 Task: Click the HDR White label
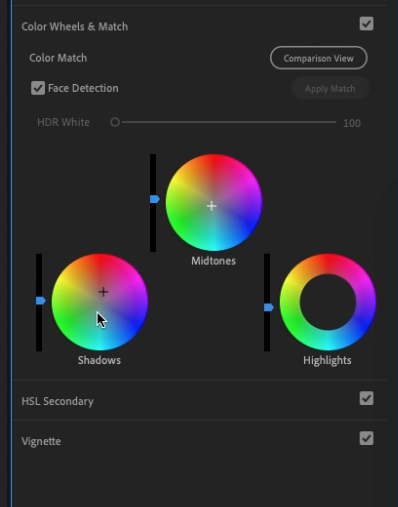[63, 122]
